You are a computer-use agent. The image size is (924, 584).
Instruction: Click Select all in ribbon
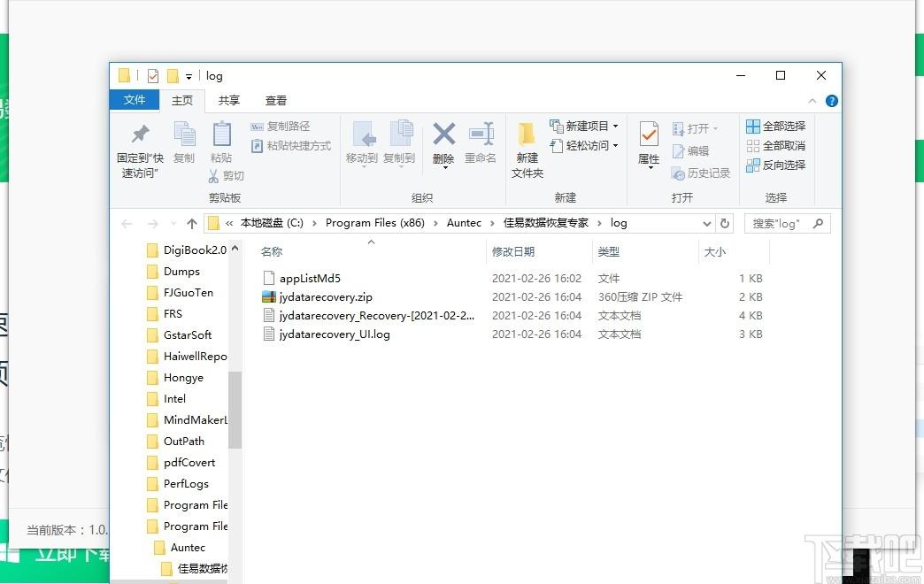pos(775,127)
